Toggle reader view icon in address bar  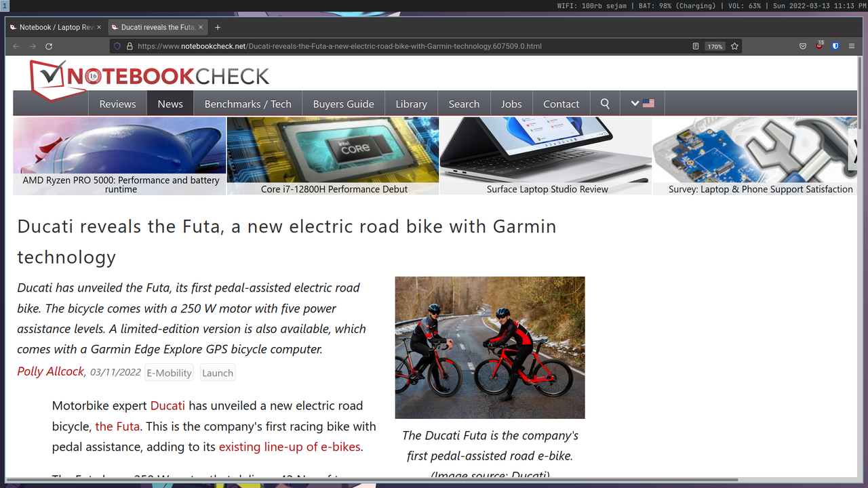(696, 46)
